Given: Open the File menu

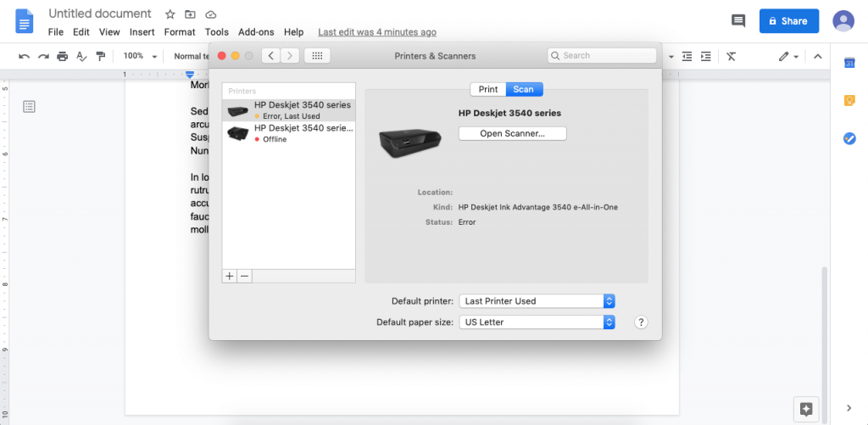Looking at the screenshot, I should click(56, 32).
